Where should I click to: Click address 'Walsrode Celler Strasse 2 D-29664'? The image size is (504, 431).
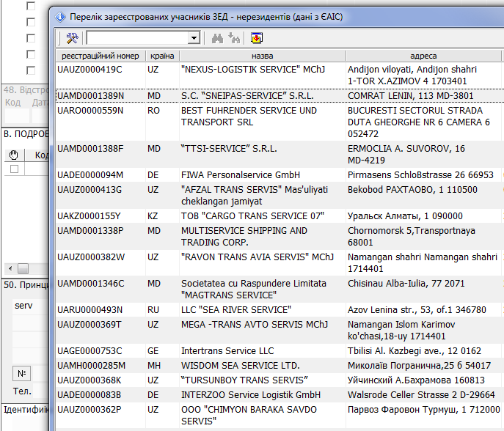click(x=421, y=395)
